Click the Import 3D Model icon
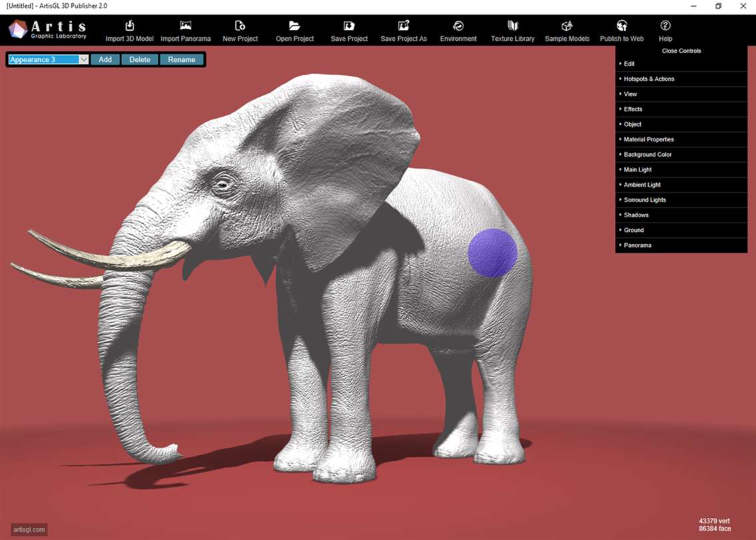This screenshot has width=756, height=540. point(129,25)
